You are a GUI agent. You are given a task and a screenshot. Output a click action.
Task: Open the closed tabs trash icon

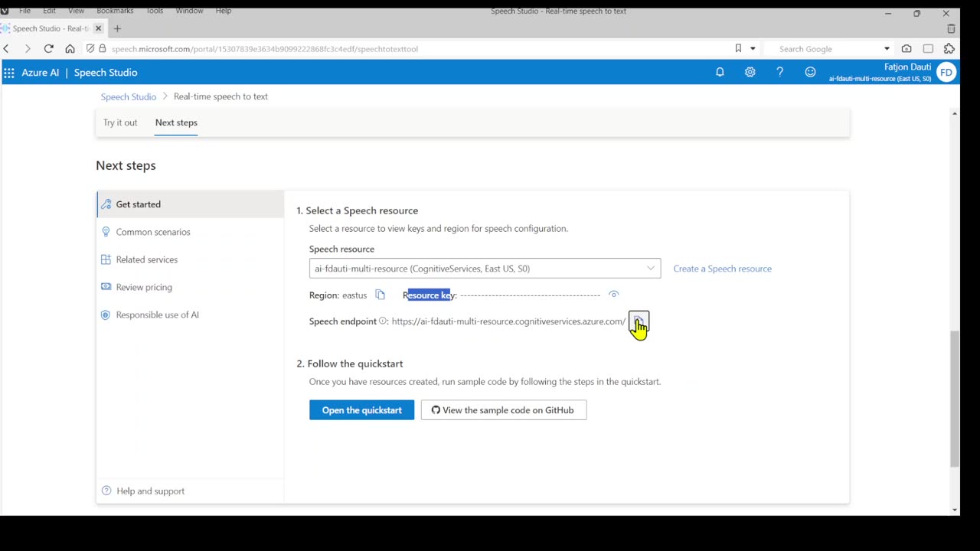click(951, 28)
